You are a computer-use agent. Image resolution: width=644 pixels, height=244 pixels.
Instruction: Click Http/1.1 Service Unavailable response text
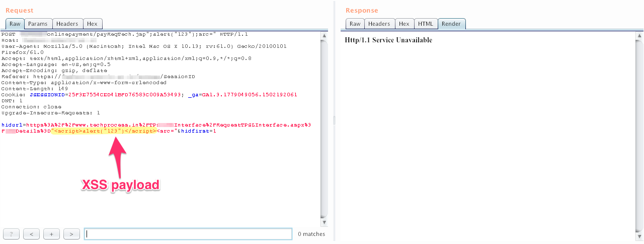pos(388,40)
